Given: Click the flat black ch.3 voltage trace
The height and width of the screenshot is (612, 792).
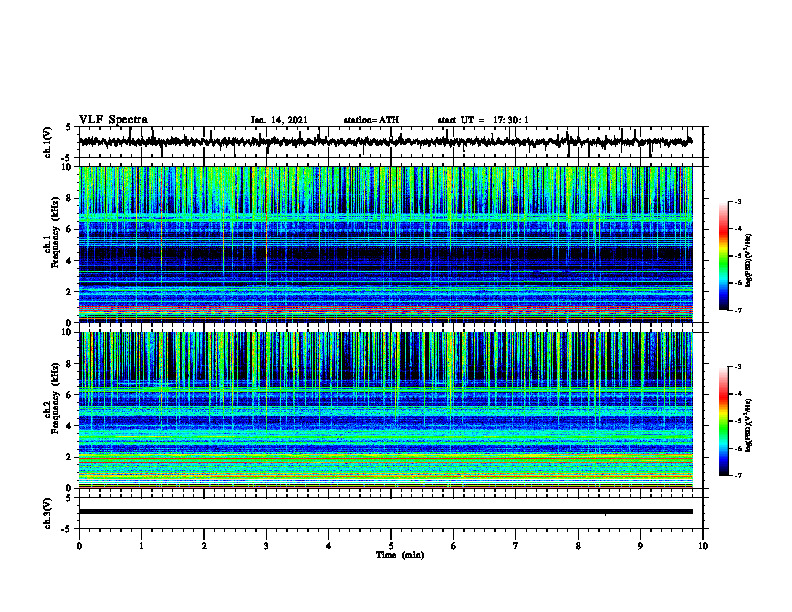Looking at the screenshot, I should 385,512.
